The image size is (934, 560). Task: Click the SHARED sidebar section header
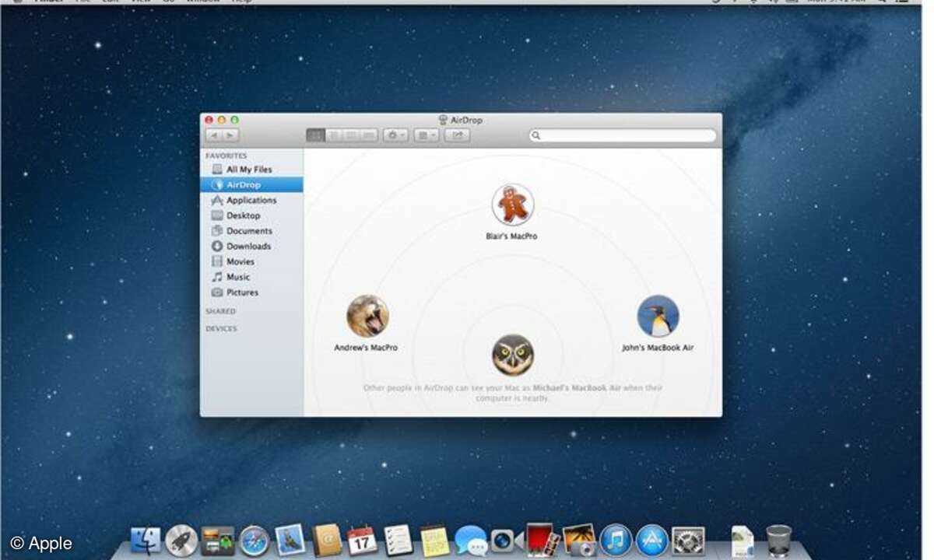[x=220, y=311]
